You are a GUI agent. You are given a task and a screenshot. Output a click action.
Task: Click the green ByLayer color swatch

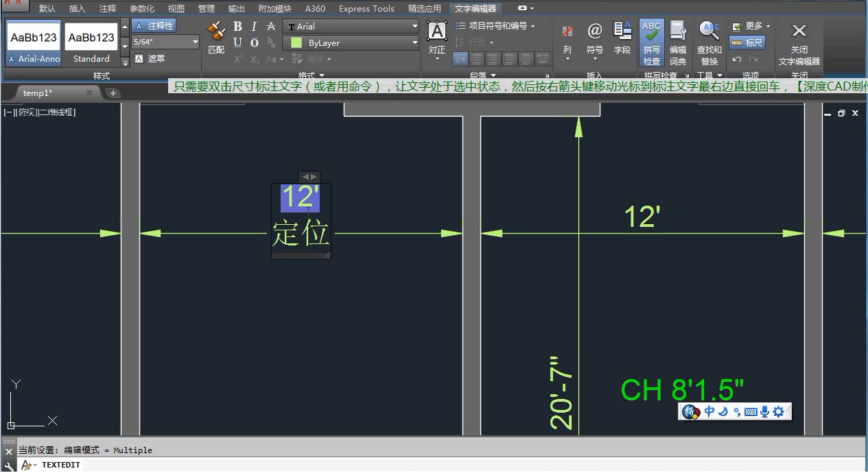pos(296,43)
